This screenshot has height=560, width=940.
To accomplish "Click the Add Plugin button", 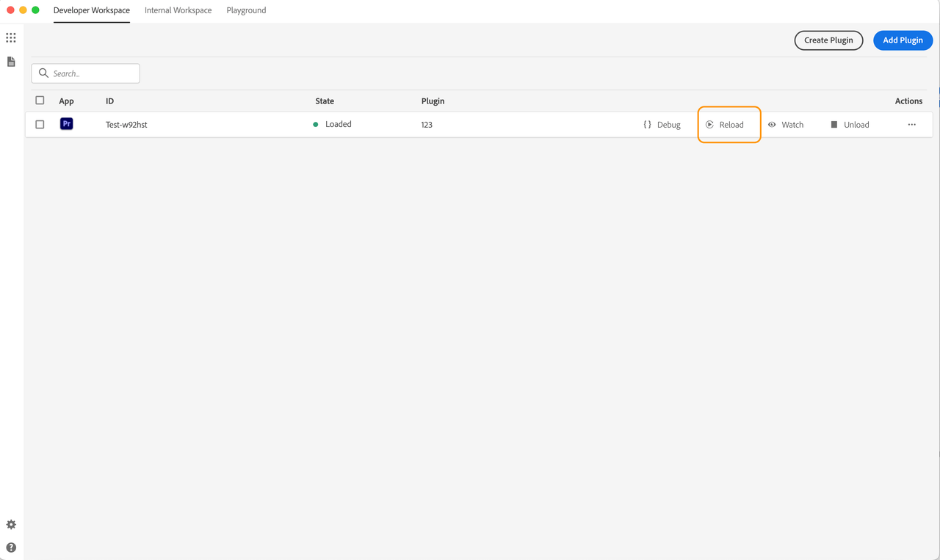I will click(903, 40).
